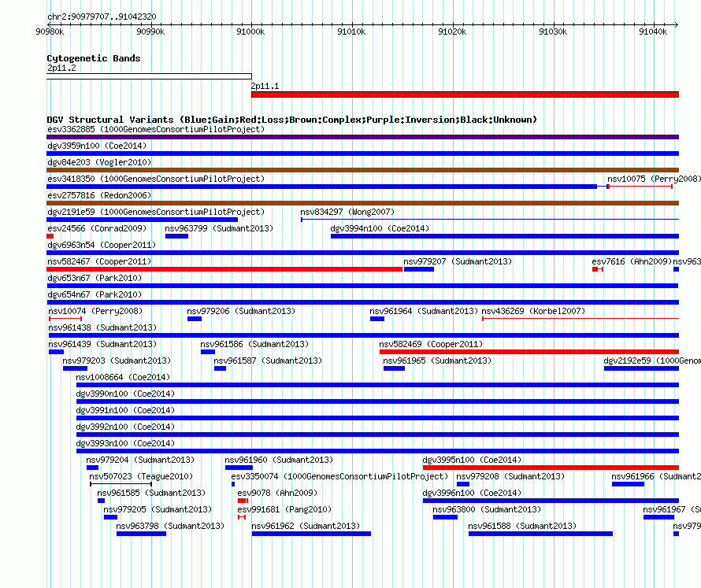The width and height of the screenshot is (701, 588).
Task: Click the Cytogenetic Bands track title
Action: (x=94, y=58)
